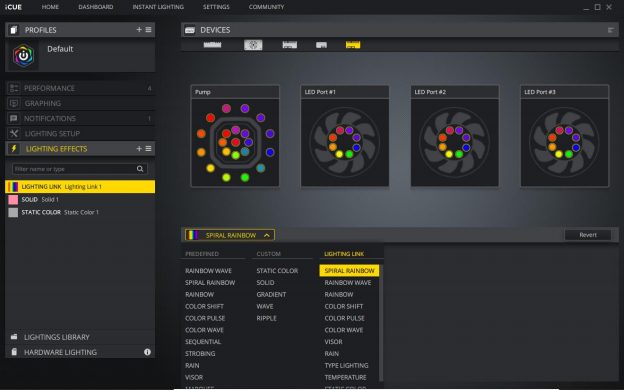Choose Custom Ripple effect
The height and width of the screenshot is (390, 624).
266,318
